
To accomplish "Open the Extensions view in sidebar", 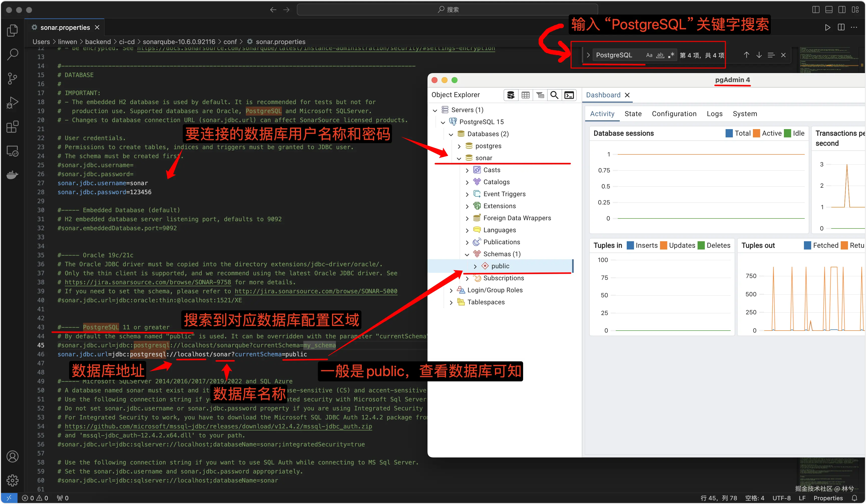I will [x=12, y=127].
